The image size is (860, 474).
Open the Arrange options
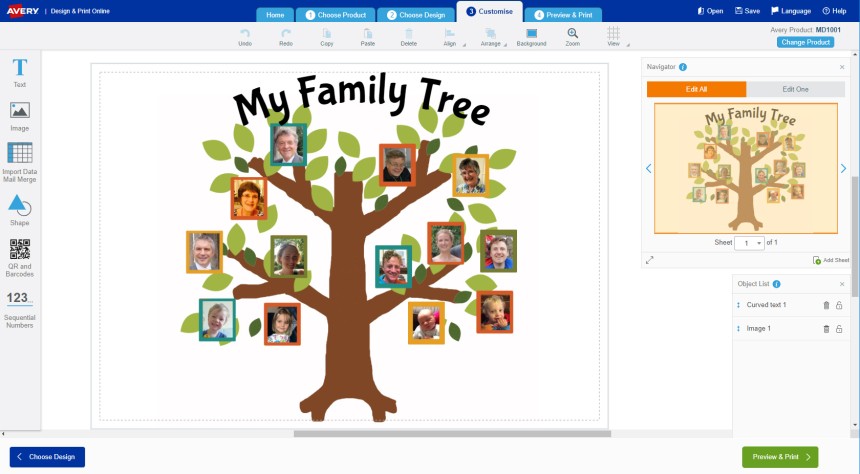pos(491,37)
